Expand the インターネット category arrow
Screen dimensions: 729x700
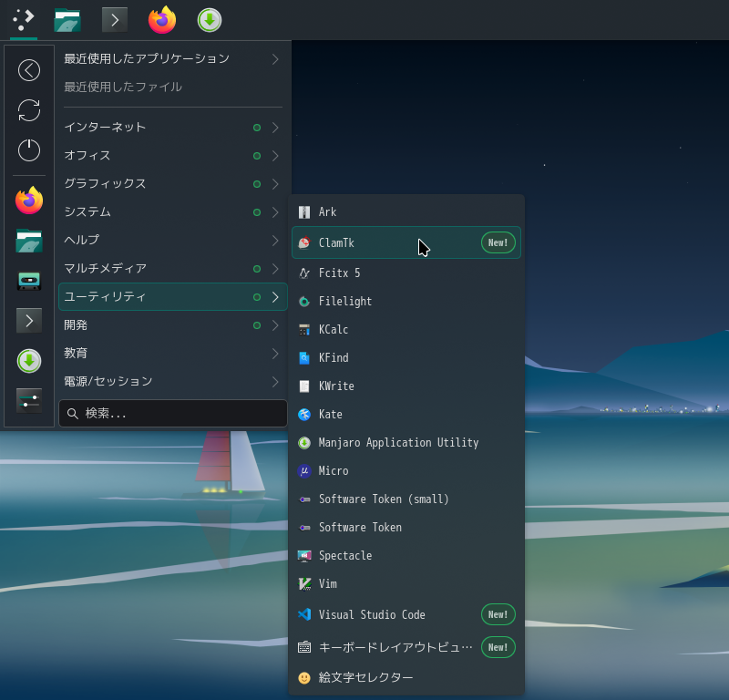[x=275, y=127]
